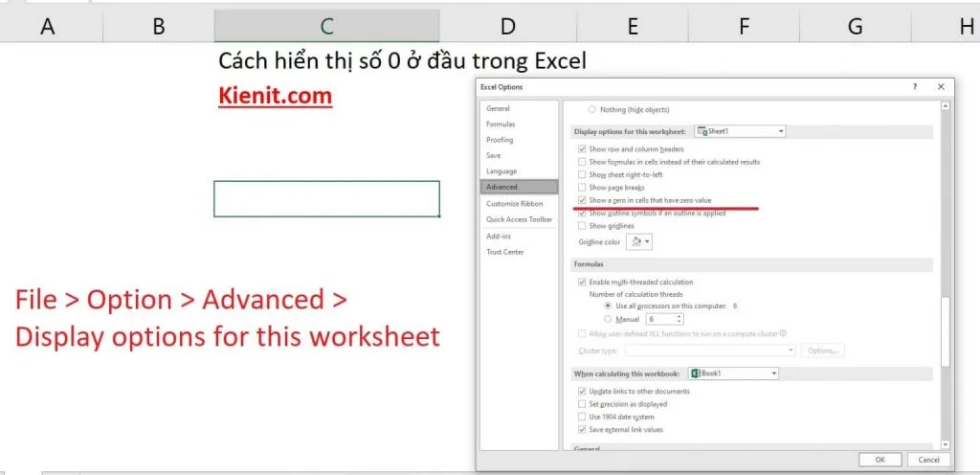Open the Kienit.com hyperlink in cell
Image resolution: width=980 pixels, height=475 pixels.
click(275, 97)
